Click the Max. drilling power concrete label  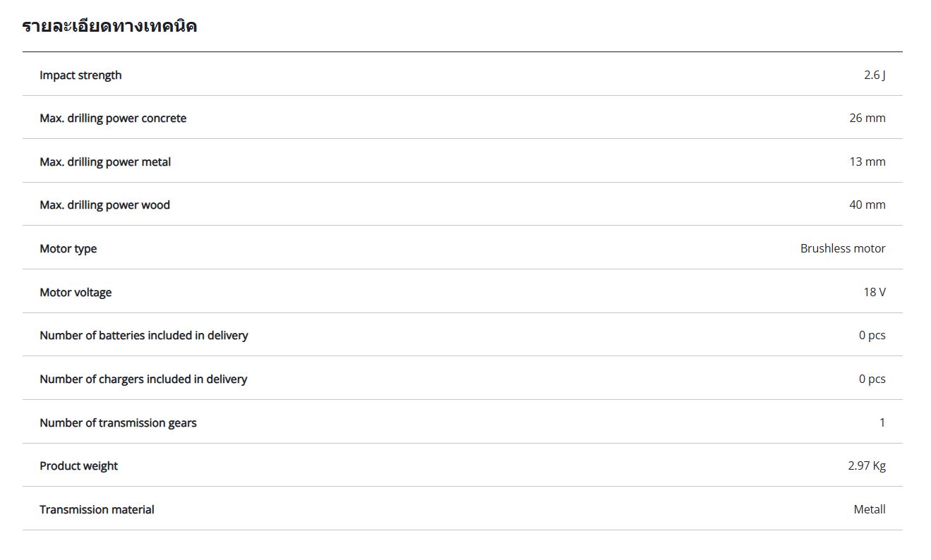coord(113,118)
